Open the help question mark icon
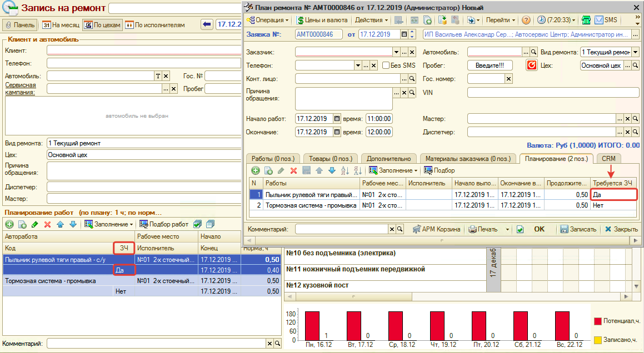 point(526,20)
